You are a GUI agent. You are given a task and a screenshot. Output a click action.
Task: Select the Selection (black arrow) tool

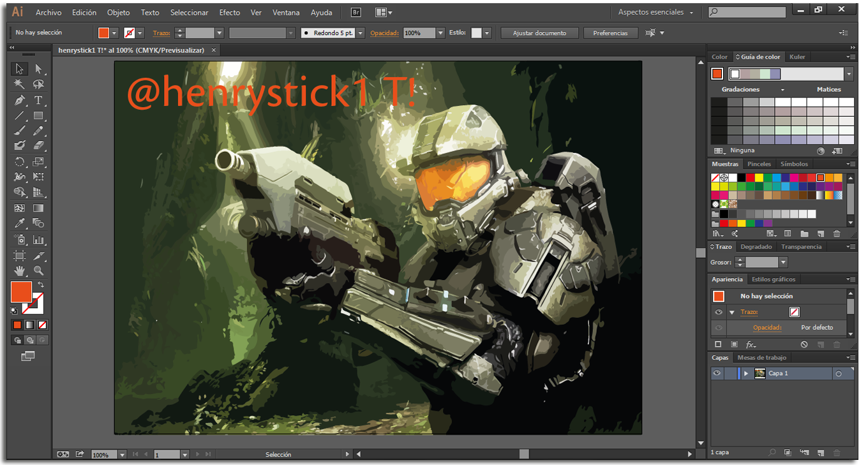point(20,69)
